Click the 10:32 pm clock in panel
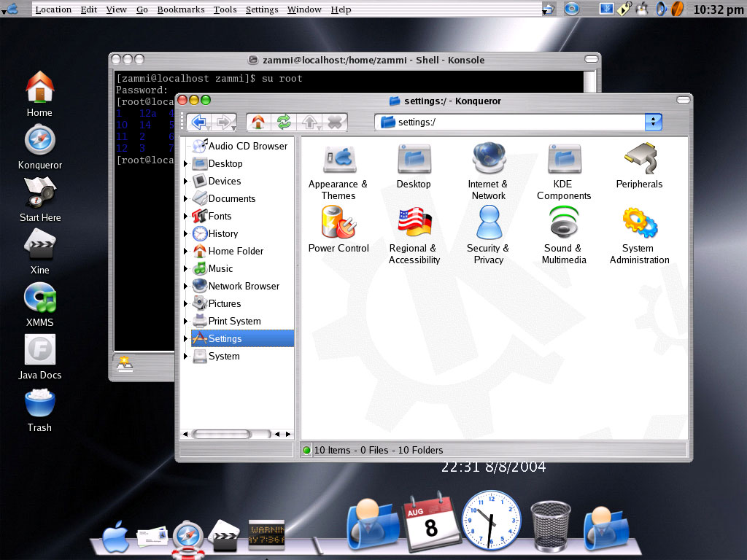The width and height of the screenshot is (747, 560). pyautogui.click(x=719, y=9)
